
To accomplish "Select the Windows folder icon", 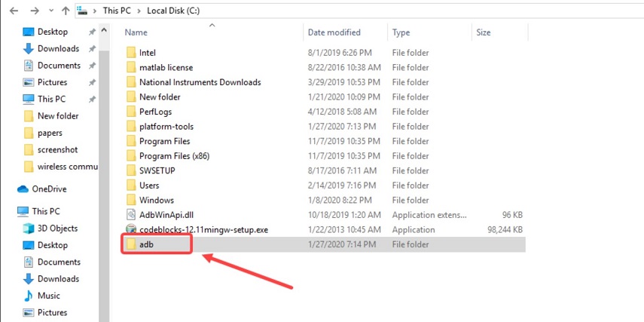I will click(131, 201).
